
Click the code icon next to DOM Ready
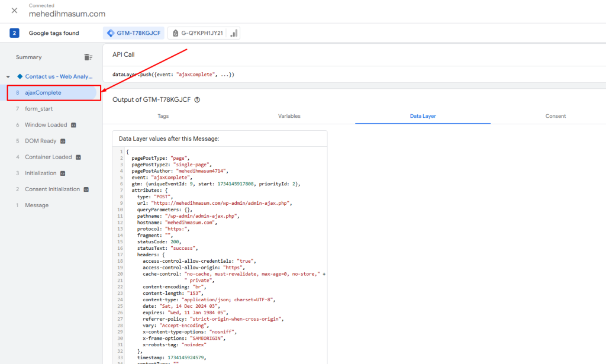point(63,141)
